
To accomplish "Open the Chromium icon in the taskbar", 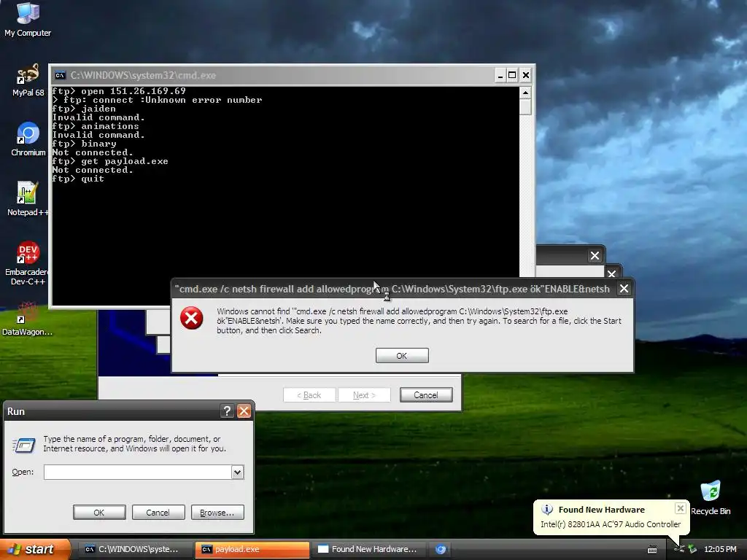I will 441,550.
